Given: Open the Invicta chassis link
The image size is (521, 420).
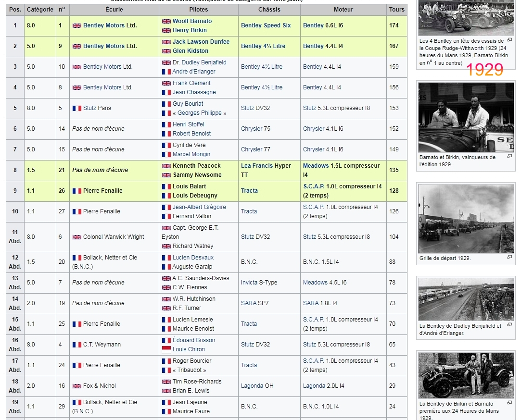Looking at the screenshot, I should pyautogui.click(x=249, y=283).
